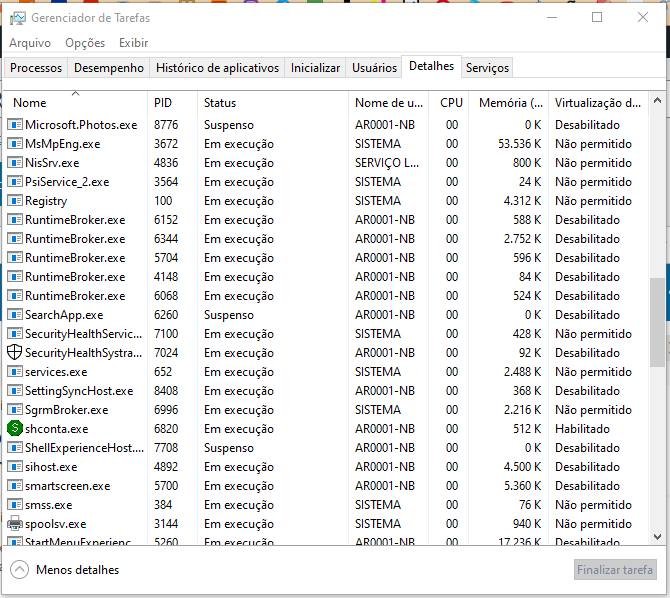Image resolution: width=670 pixels, height=598 pixels.
Task: Click the vertical scrollbar thumb
Action: point(658,322)
